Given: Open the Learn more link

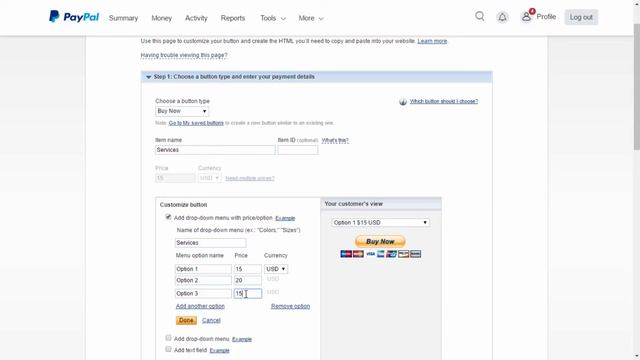Looking at the screenshot, I should click(432, 41).
